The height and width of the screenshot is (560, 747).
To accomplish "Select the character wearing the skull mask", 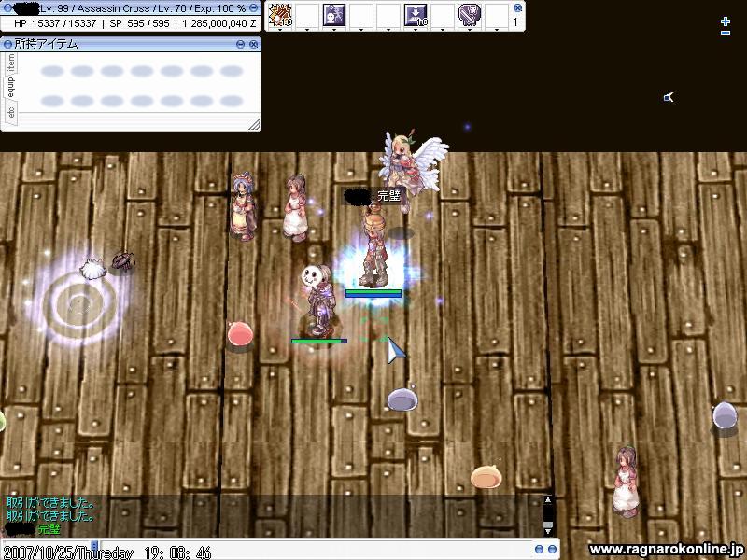I will (x=318, y=299).
